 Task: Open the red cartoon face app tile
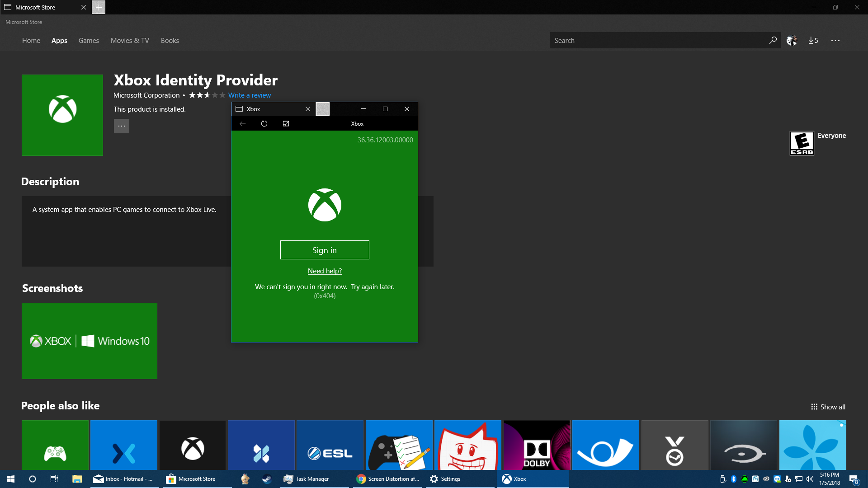pyautogui.click(x=468, y=445)
